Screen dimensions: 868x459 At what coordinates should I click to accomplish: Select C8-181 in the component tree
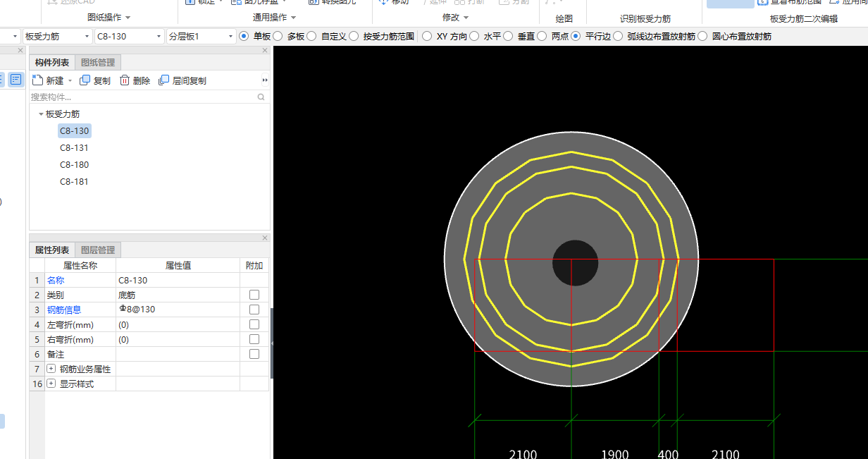pos(75,181)
